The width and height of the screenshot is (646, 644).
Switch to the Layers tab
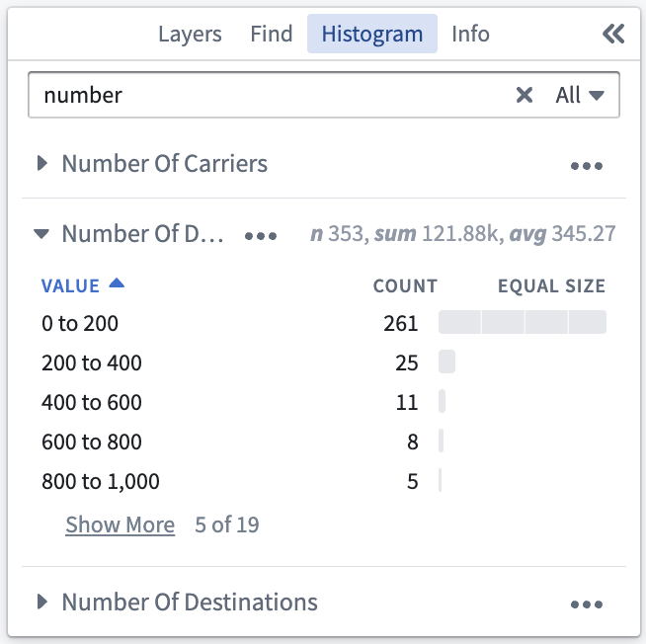(190, 34)
